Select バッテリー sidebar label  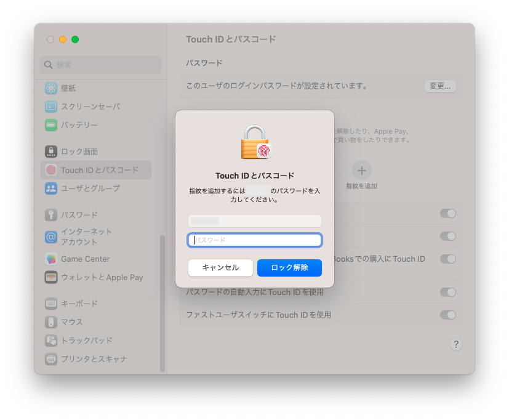pos(79,125)
